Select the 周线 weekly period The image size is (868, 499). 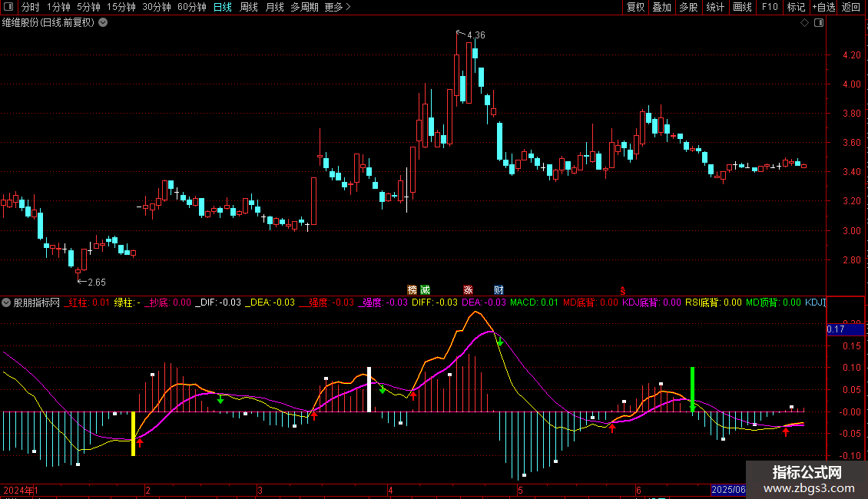tap(249, 7)
